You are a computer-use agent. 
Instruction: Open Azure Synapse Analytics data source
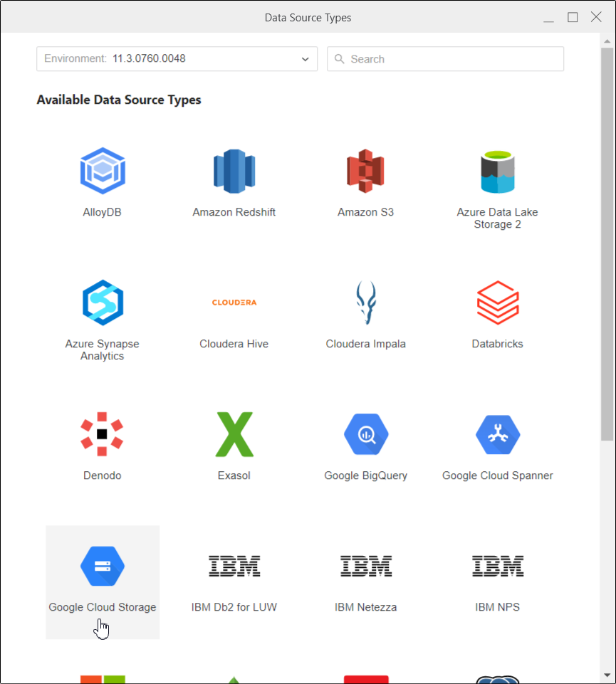103,302
